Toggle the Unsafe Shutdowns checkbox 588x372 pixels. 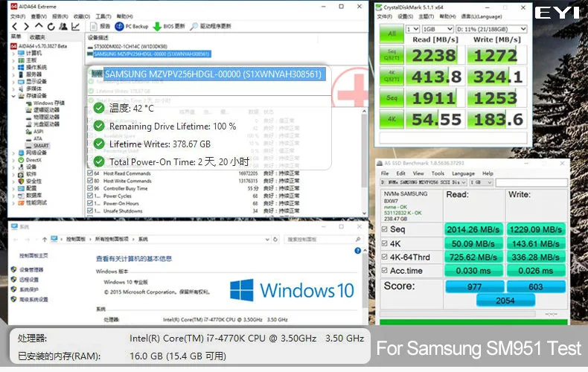coord(90,211)
